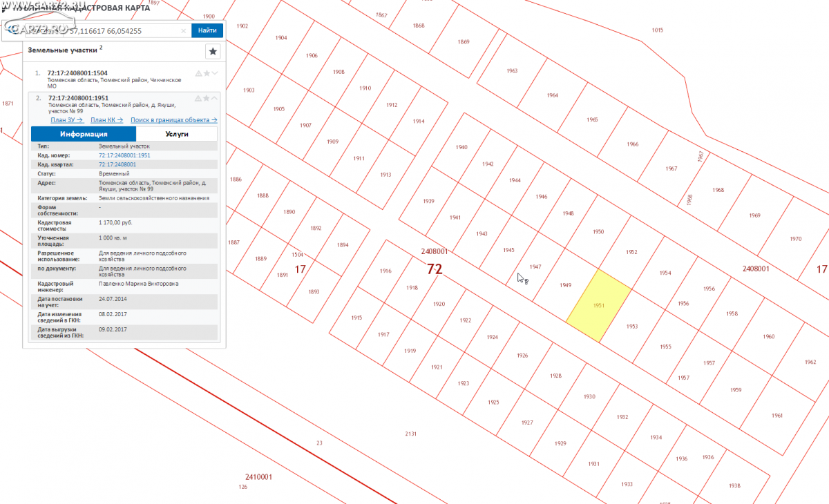829x504 pixels.
Task: Click parcel 1952 on the cadastral map
Action: (x=631, y=252)
